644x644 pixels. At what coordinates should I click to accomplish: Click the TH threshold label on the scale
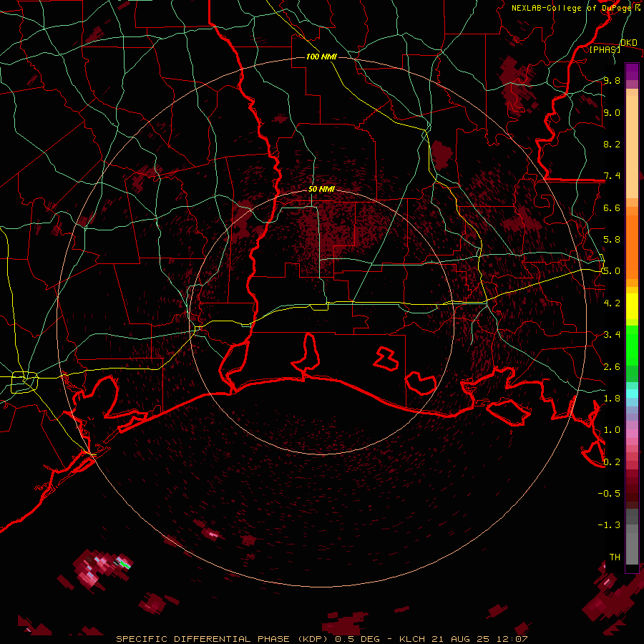pos(615,557)
